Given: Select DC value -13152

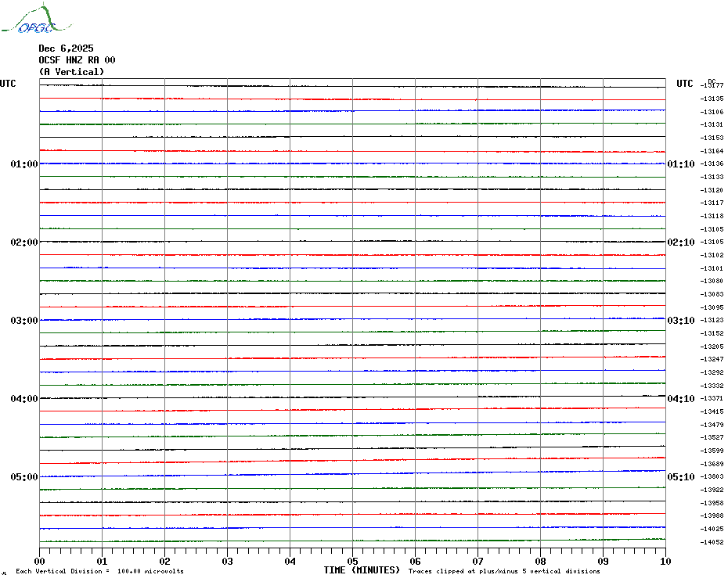Looking at the screenshot, I should (712, 333).
